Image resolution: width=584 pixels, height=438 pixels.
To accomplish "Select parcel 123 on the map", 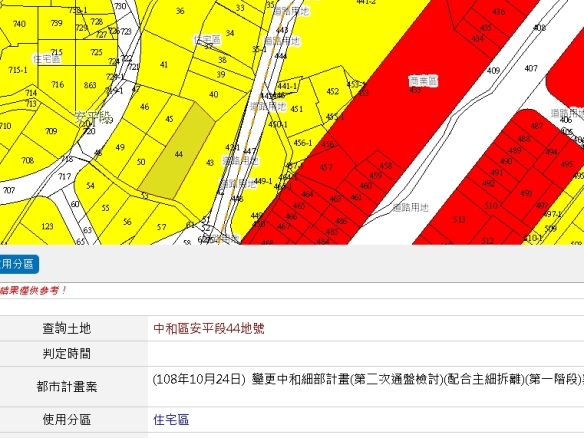I will (x=47, y=226).
